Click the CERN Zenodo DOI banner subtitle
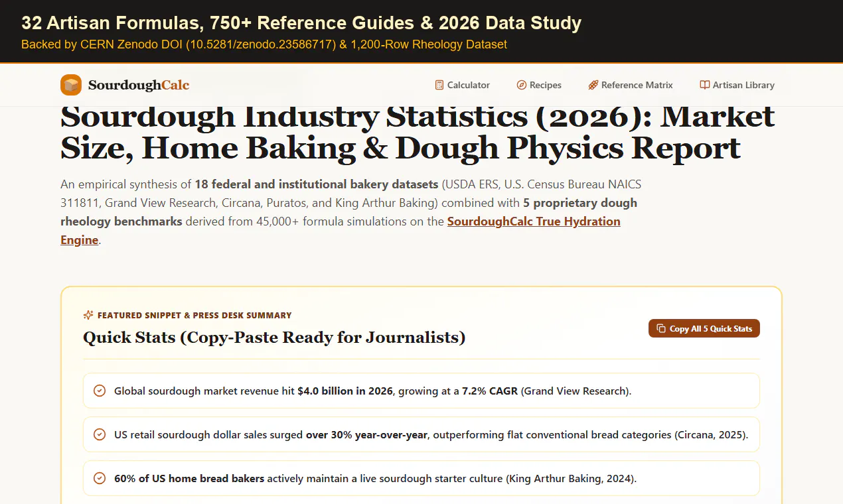 264,44
